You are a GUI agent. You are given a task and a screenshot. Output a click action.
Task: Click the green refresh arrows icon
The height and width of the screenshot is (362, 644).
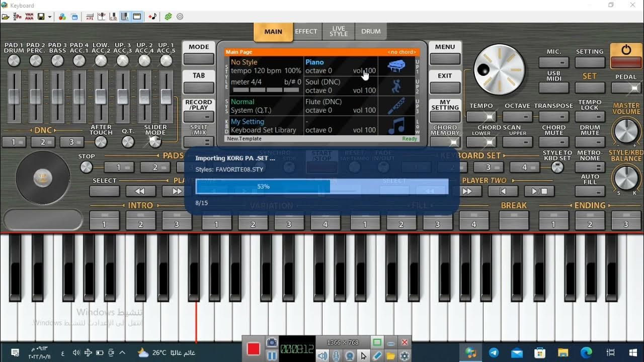coord(168,17)
